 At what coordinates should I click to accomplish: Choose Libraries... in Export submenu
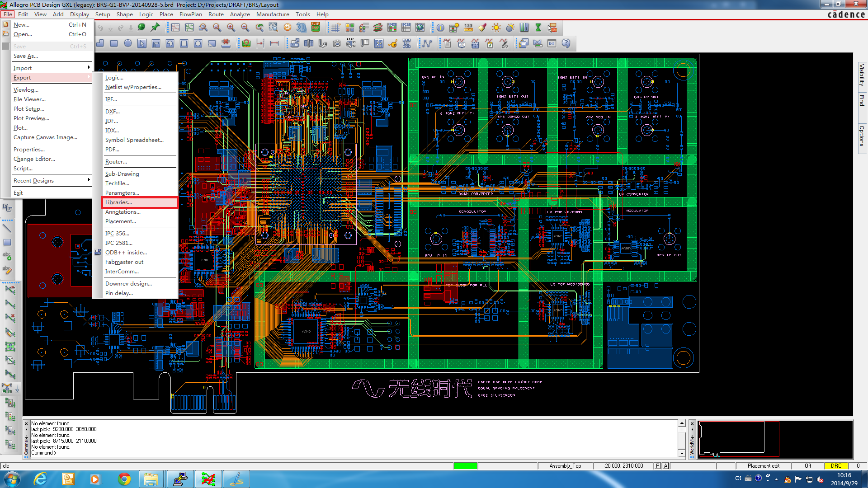139,202
